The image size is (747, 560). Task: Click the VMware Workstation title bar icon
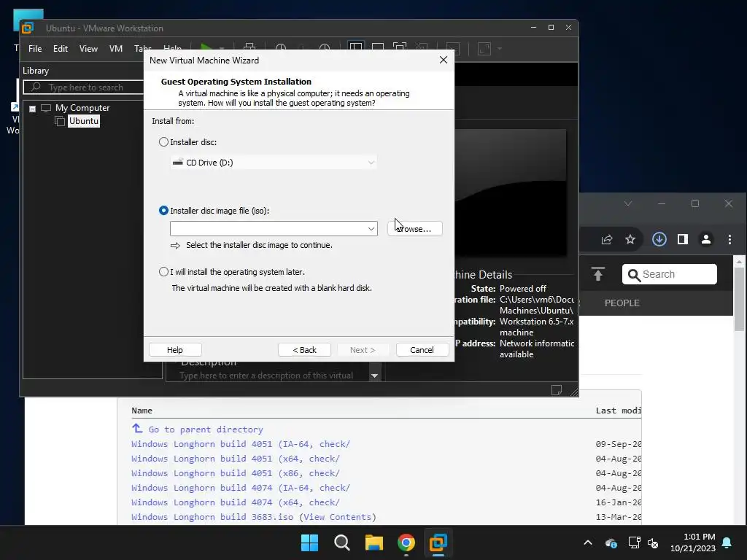click(x=28, y=28)
